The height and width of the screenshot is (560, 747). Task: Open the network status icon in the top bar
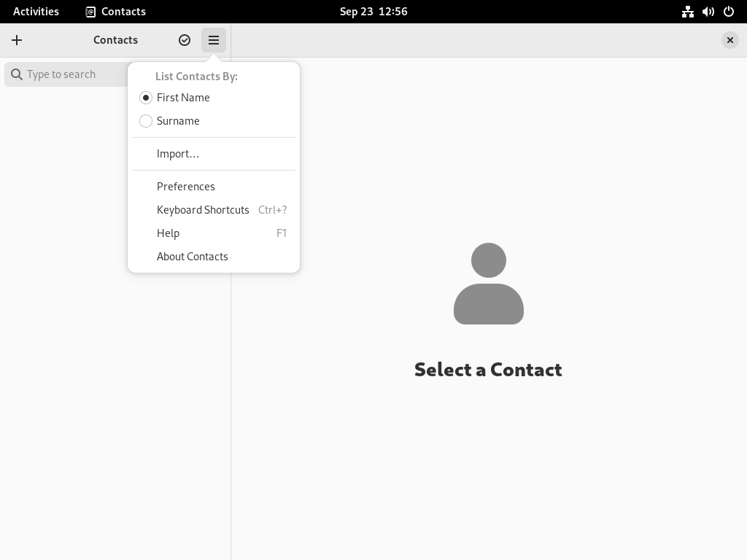point(687,12)
